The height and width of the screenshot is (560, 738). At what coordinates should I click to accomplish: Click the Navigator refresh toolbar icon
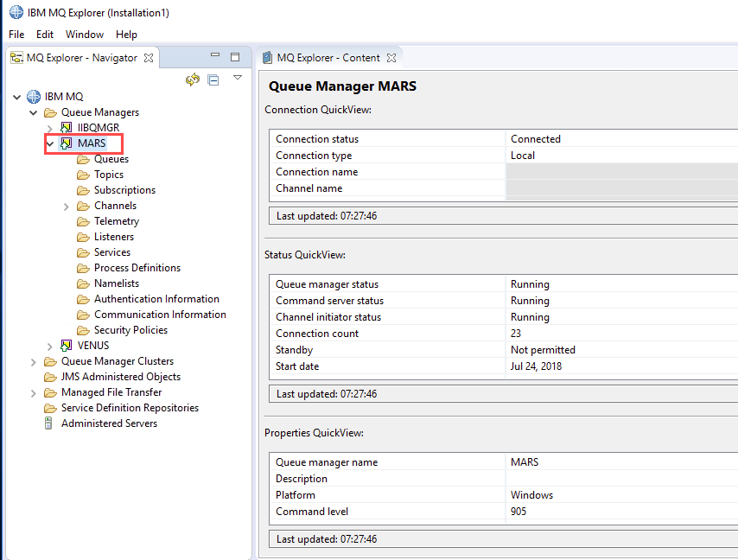(193, 80)
